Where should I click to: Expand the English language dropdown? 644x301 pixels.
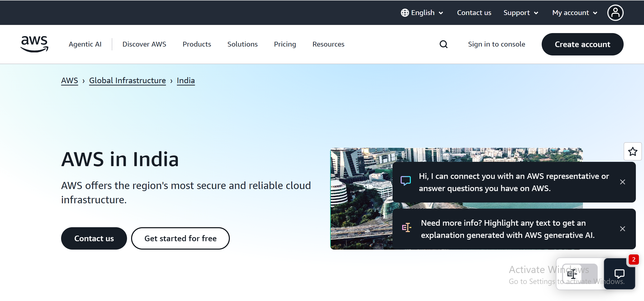coord(423,13)
